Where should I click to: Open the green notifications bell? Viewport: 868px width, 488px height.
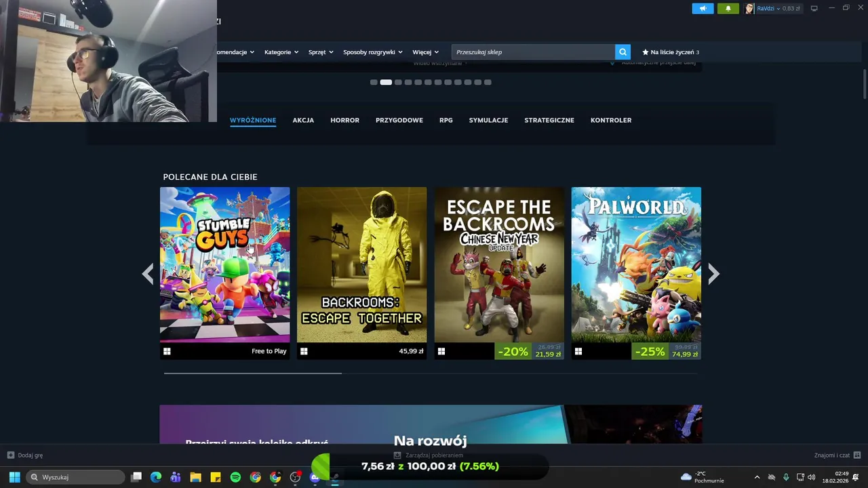728,8
